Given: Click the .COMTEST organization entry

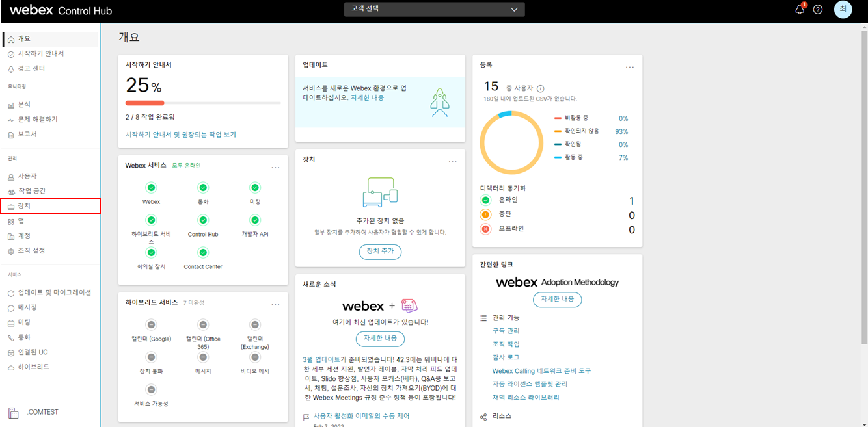Looking at the screenshot, I should (x=34, y=412).
